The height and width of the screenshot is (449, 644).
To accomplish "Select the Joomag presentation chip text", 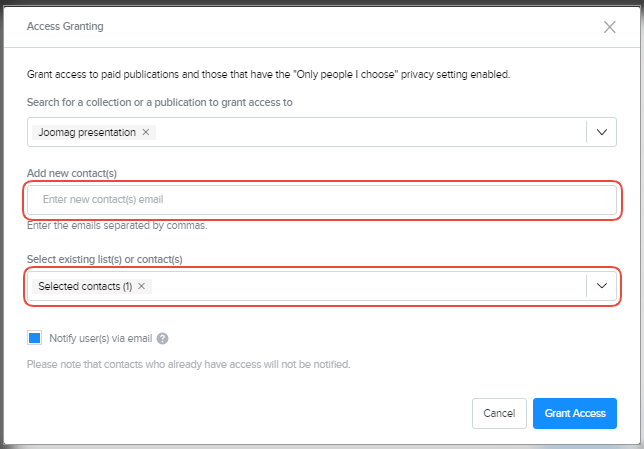I will [x=86, y=132].
